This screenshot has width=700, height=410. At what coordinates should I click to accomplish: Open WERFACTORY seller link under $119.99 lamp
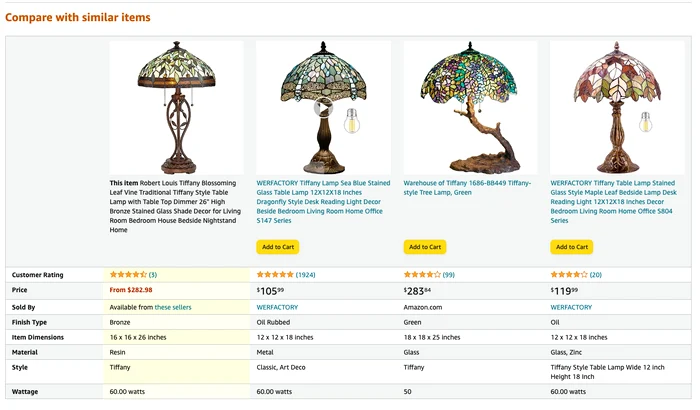click(571, 307)
